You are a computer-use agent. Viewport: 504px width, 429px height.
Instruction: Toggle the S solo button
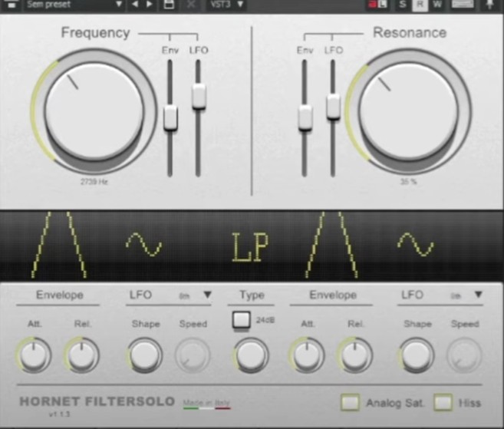pyautogui.click(x=403, y=5)
